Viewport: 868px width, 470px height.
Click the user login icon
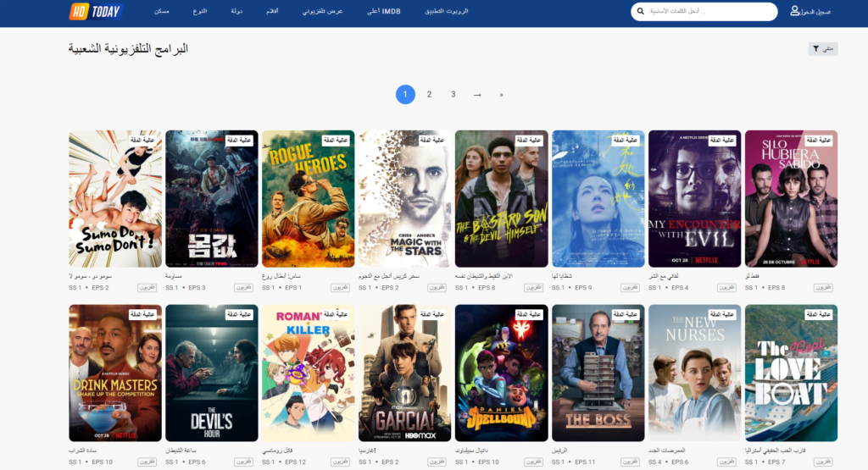tap(794, 11)
